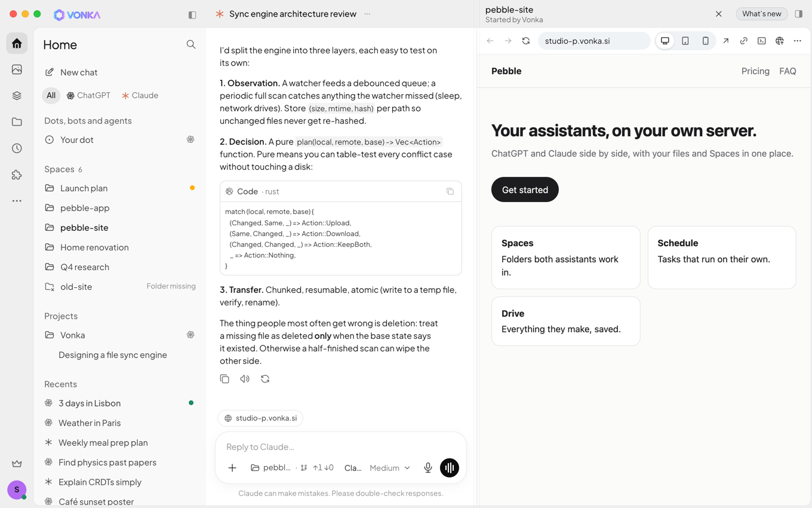Switch preview to tablet viewport
The height and width of the screenshot is (508, 812).
685,41
